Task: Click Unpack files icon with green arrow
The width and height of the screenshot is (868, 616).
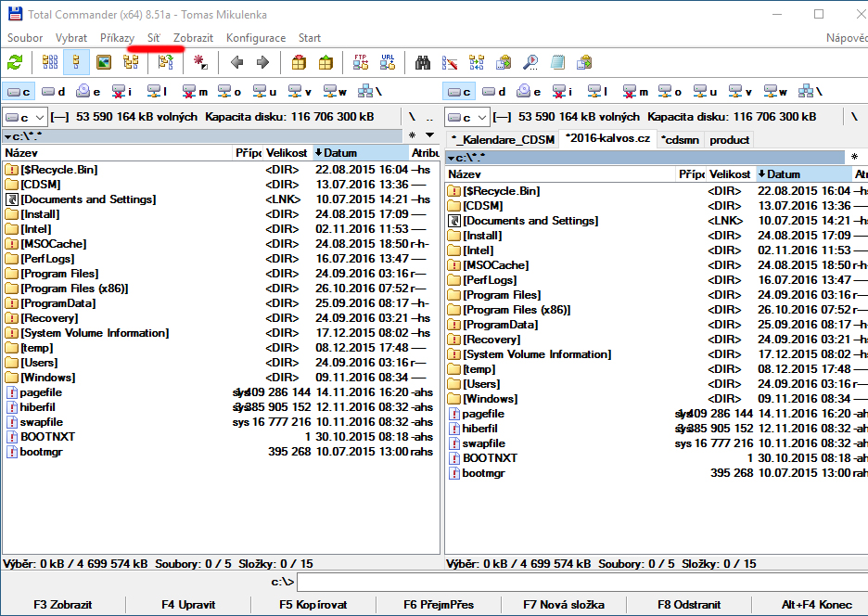Action: click(x=325, y=62)
